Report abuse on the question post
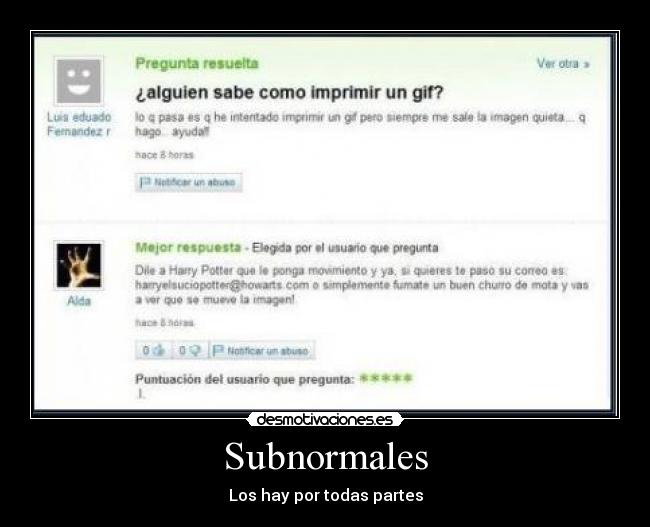The width and height of the screenshot is (650, 527). coord(189,182)
